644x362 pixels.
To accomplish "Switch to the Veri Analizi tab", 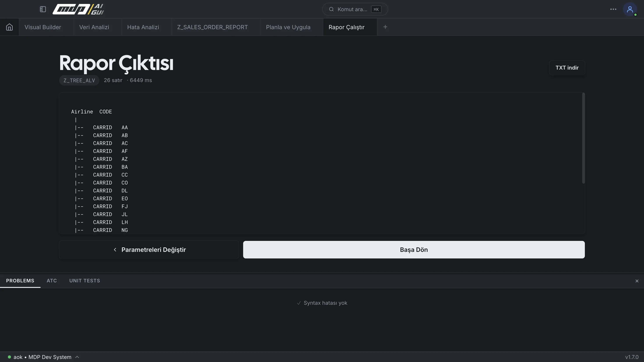I will tap(94, 27).
